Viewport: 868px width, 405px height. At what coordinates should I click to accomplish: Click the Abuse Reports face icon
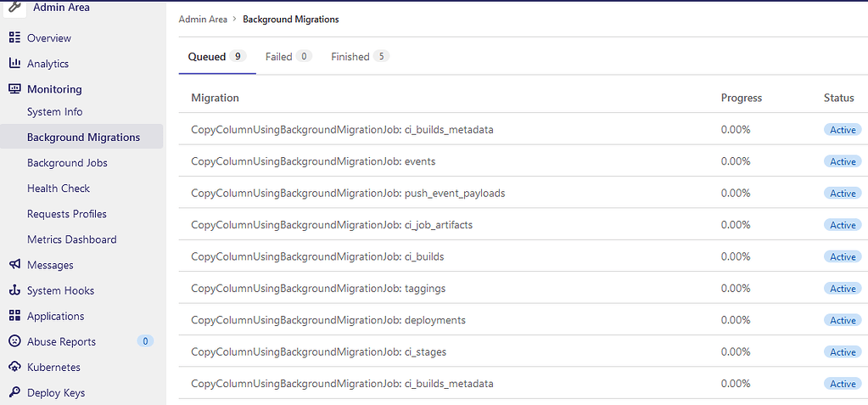pos(15,341)
